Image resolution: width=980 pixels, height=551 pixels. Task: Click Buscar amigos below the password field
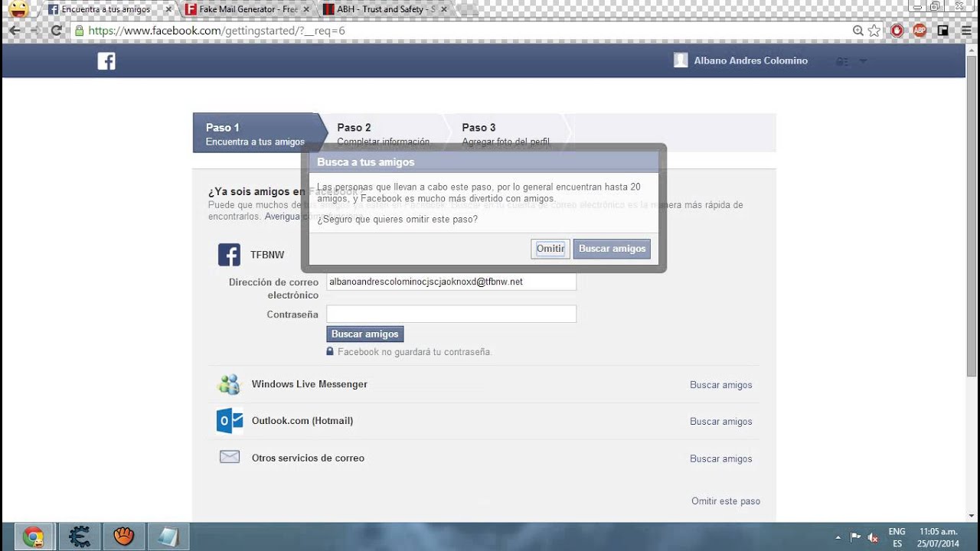(364, 334)
